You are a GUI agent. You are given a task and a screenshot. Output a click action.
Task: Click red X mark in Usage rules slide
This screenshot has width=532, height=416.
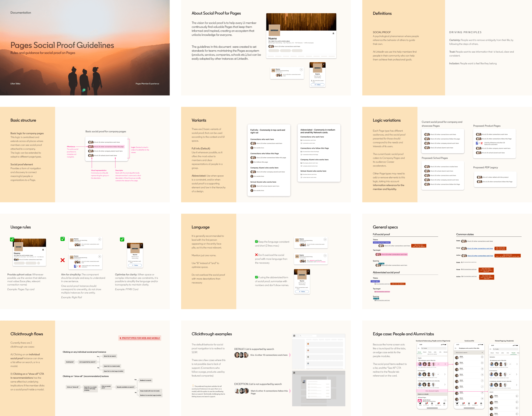point(63,260)
